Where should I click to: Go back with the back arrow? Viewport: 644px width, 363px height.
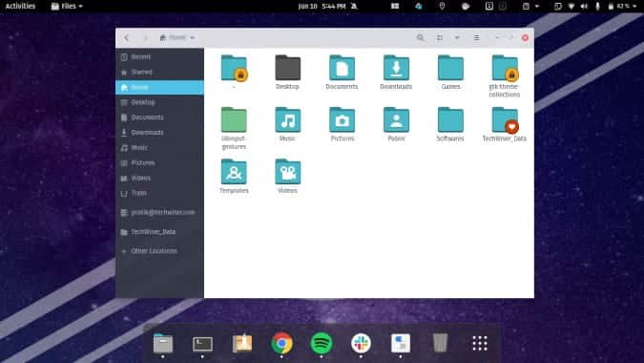(127, 38)
